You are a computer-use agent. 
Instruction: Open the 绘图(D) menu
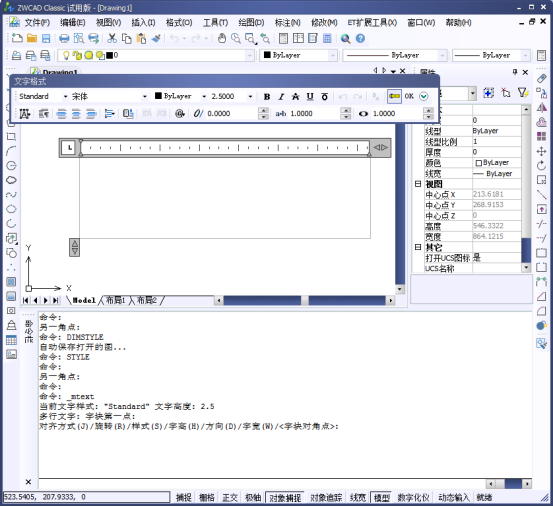click(x=251, y=23)
